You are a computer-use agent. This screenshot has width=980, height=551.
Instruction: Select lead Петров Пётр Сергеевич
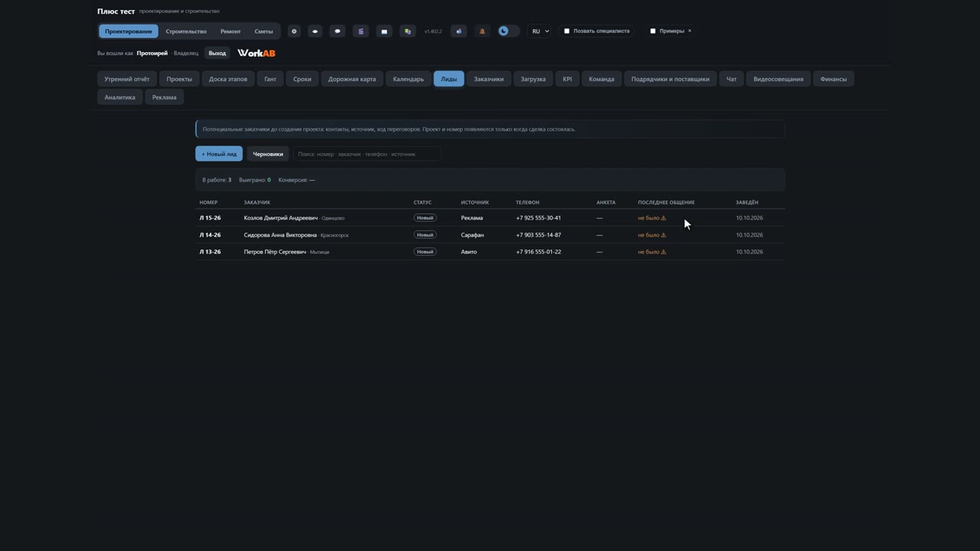tap(490, 252)
